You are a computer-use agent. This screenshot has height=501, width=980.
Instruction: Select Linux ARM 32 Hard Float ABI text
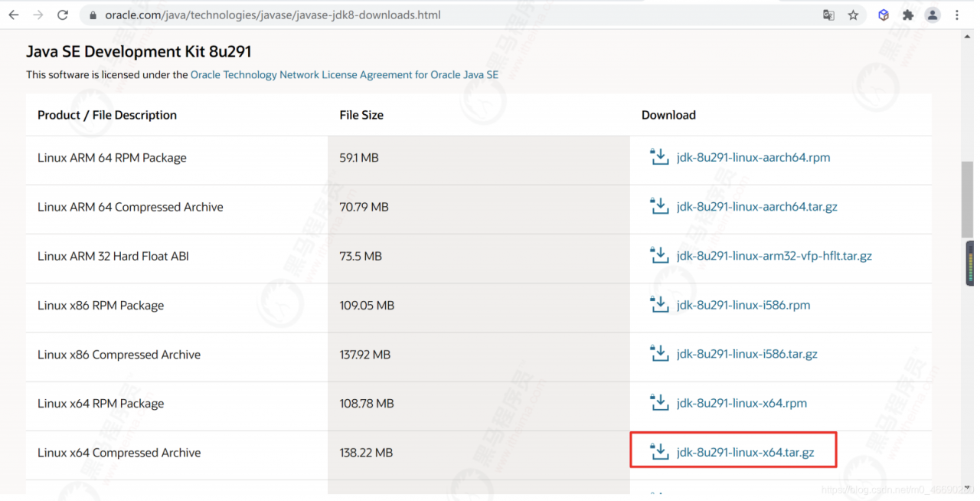tap(113, 256)
